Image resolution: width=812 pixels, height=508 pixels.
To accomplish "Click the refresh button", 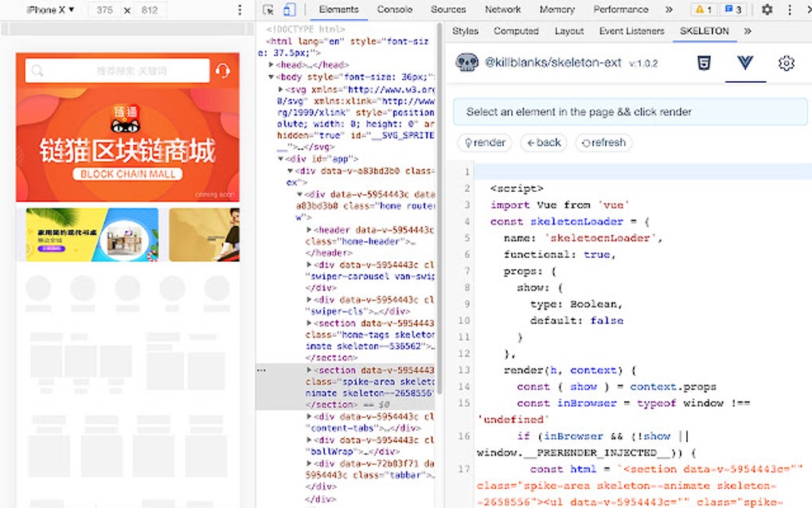I will tap(603, 143).
